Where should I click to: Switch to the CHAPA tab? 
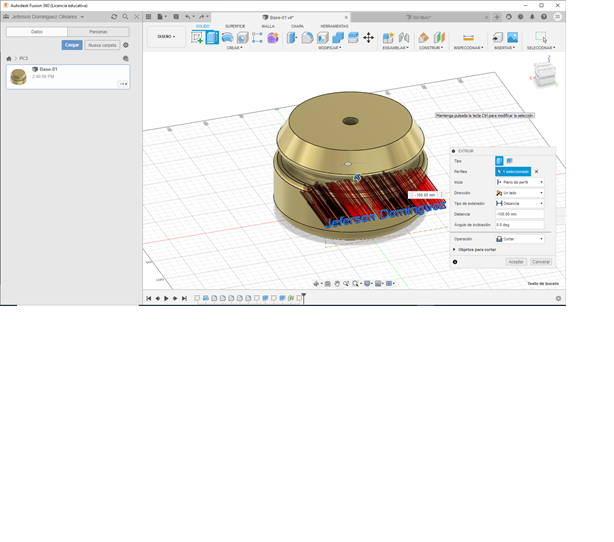[297, 26]
